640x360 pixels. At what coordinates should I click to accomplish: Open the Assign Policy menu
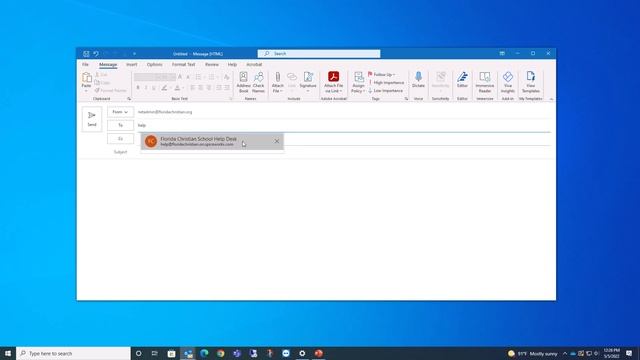click(x=358, y=82)
